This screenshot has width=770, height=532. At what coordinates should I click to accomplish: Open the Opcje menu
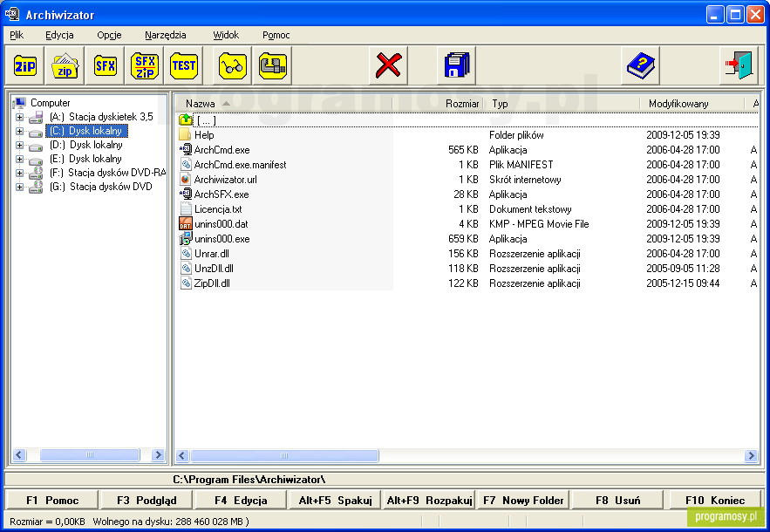(109, 35)
